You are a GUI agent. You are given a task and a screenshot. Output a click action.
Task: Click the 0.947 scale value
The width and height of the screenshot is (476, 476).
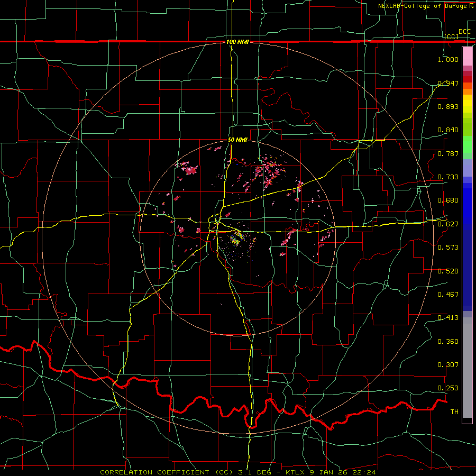(448, 83)
